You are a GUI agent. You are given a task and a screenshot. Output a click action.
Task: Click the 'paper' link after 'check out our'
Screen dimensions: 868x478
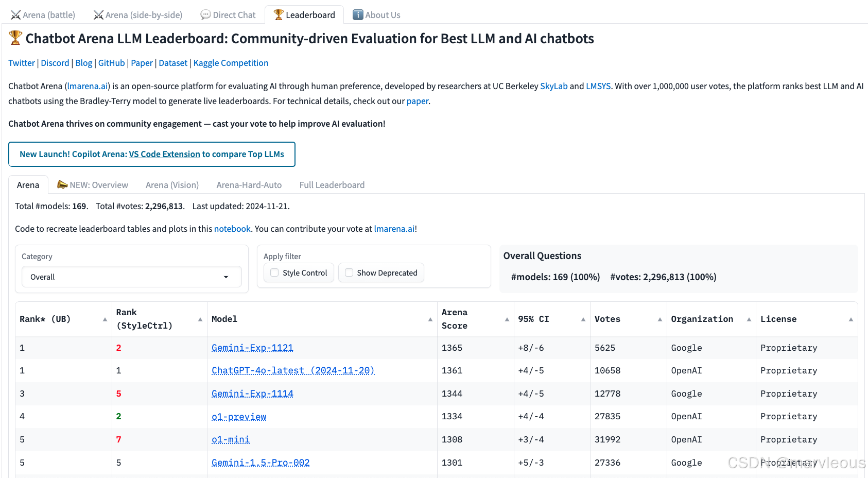[418, 101]
